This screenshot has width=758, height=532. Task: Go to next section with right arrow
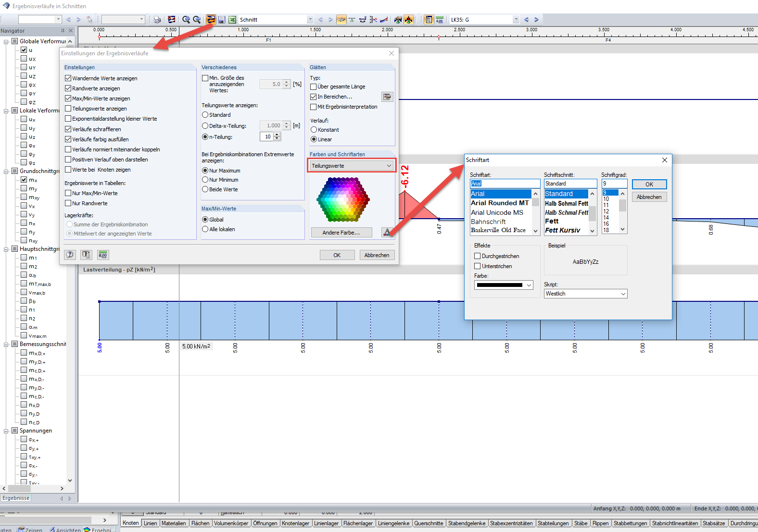coord(330,20)
